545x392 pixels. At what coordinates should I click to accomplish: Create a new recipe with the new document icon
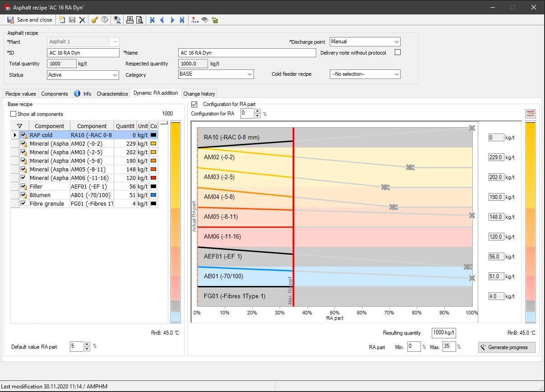tap(62, 20)
